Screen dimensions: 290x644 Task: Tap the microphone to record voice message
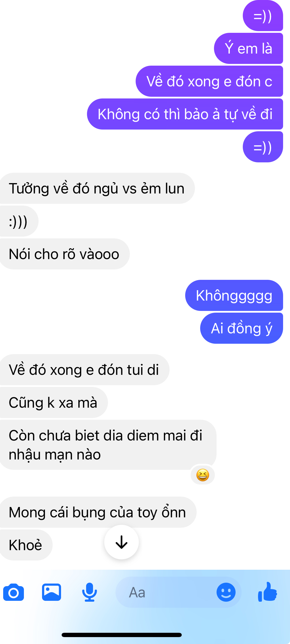click(x=90, y=592)
